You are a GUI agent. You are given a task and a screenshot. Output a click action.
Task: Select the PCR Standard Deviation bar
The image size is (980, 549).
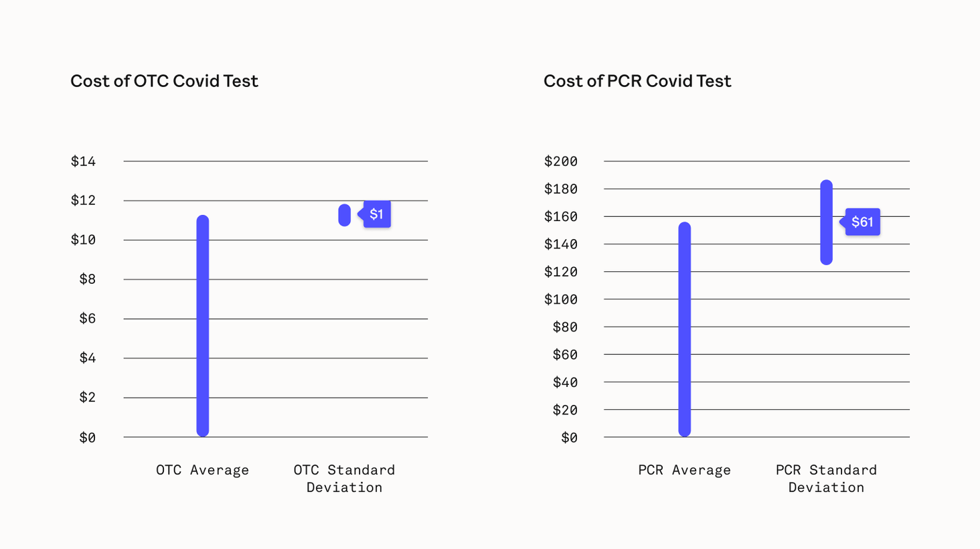pyautogui.click(x=827, y=222)
